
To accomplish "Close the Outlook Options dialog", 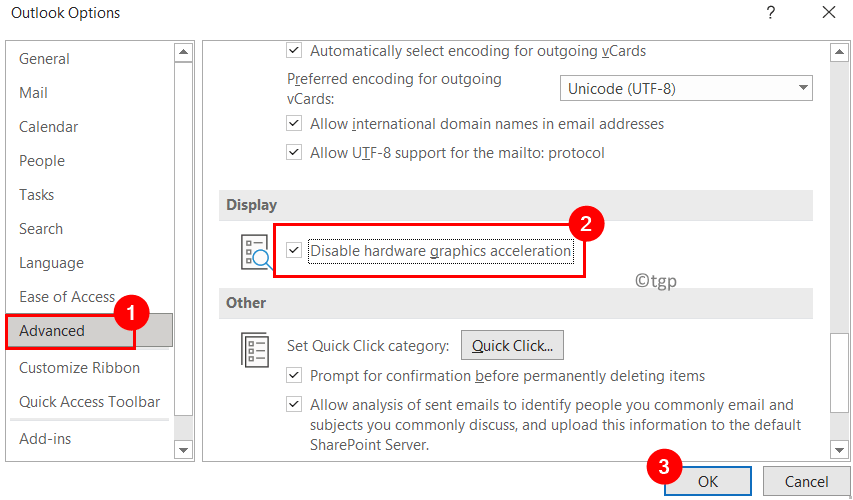I will [829, 13].
